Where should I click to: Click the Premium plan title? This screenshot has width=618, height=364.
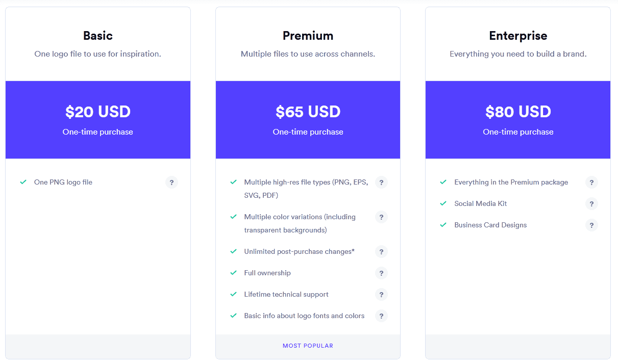point(308,36)
